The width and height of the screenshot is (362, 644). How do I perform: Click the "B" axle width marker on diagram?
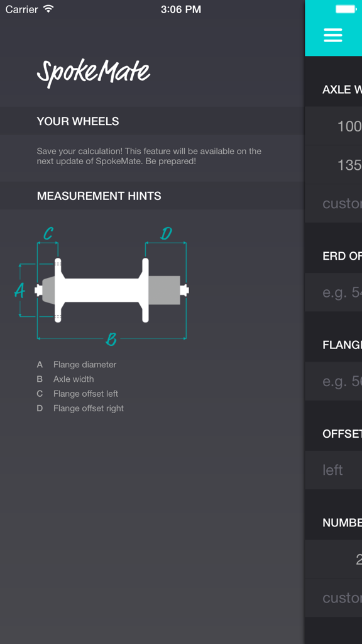(x=111, y=338)
